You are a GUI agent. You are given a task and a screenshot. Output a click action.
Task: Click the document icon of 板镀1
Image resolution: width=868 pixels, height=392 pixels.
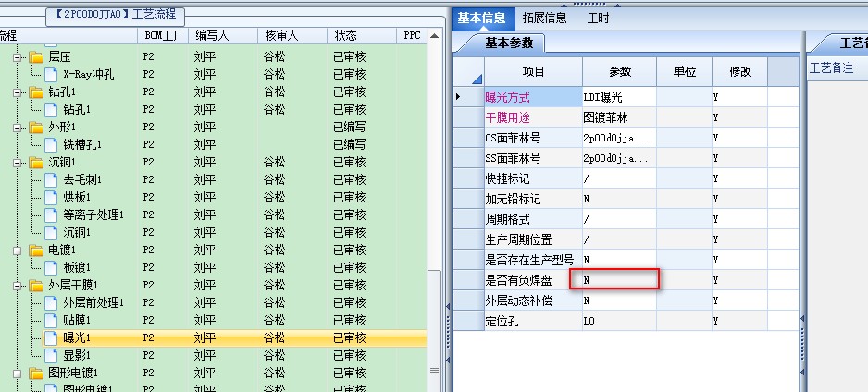(51, 267)
